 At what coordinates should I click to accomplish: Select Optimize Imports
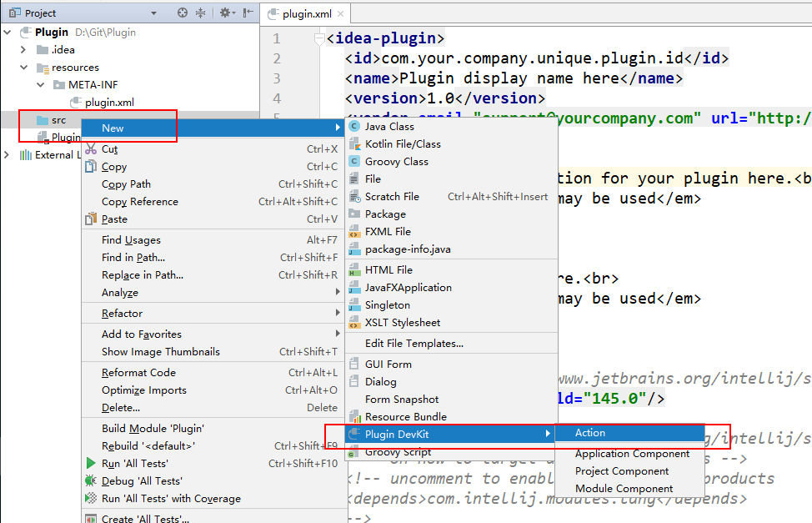pos(213,390)
